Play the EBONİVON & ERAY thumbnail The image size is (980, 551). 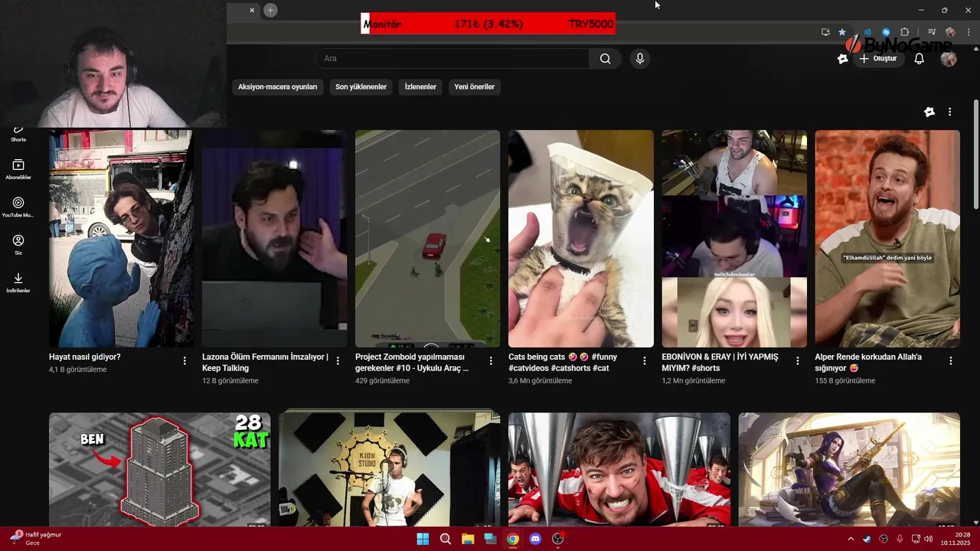[x=734, y=239]
